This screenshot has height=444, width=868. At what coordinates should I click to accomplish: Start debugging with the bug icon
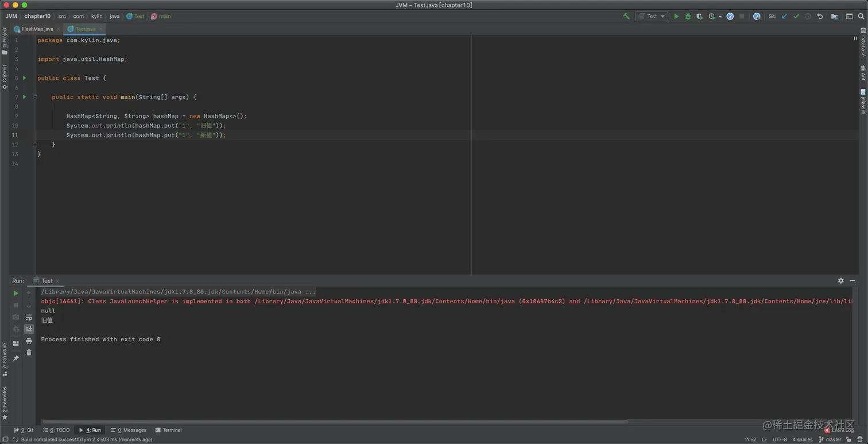[688, 16]
